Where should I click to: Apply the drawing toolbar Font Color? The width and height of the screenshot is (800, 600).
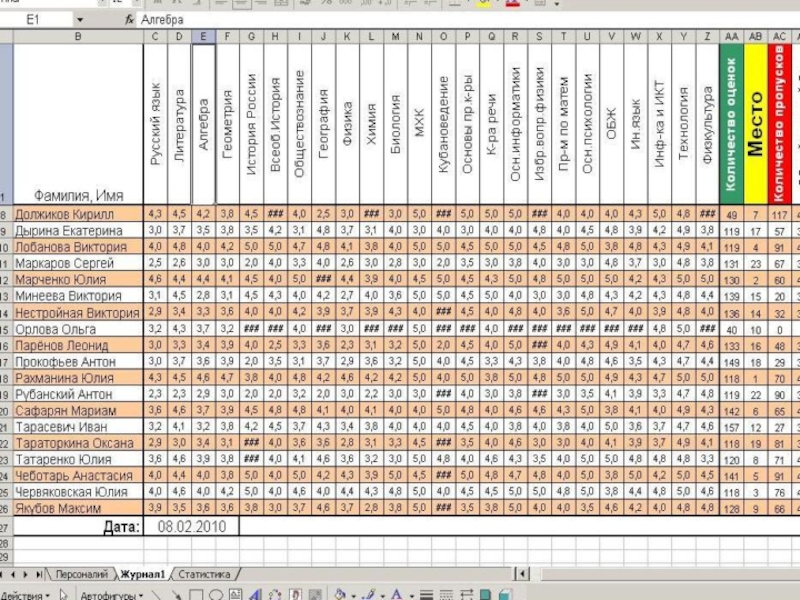pos(396,595)
